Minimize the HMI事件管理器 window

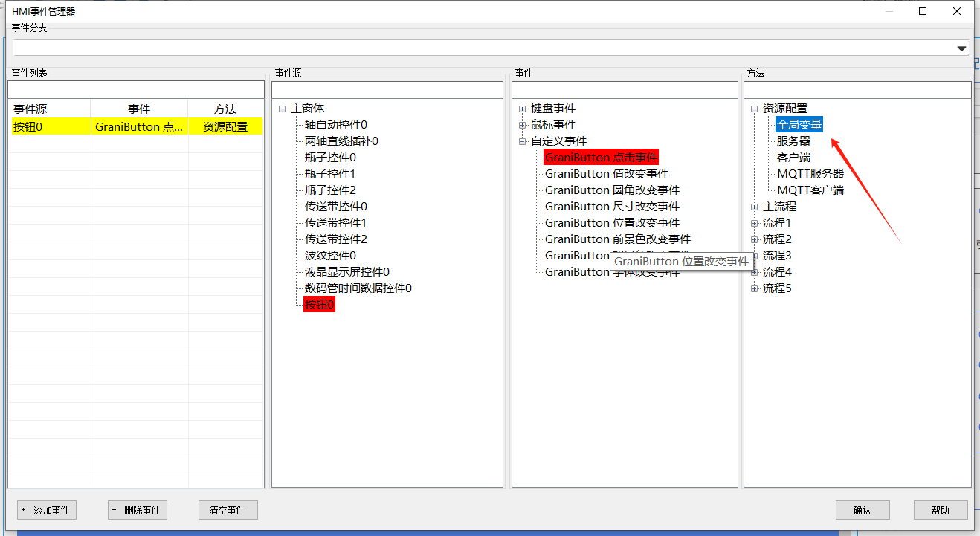coord(889,11)
